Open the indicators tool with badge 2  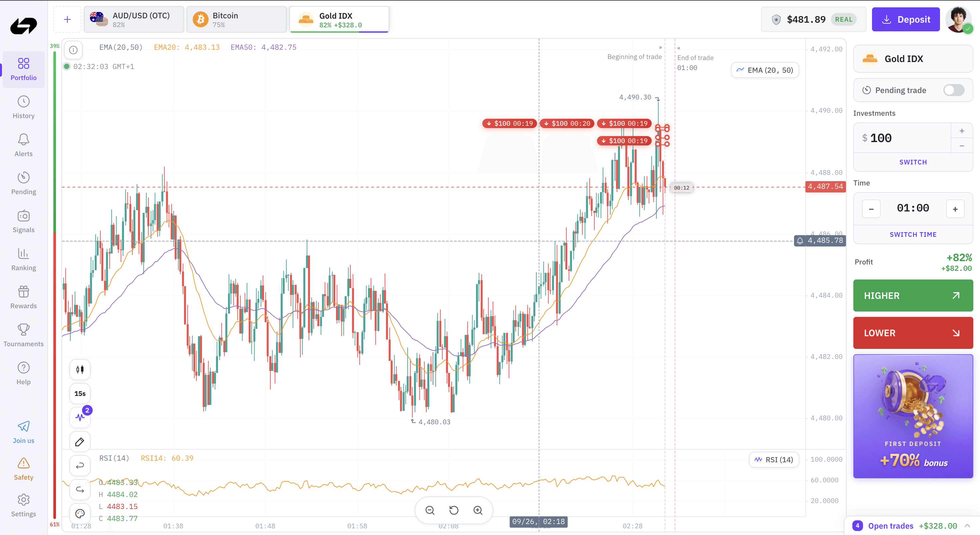tap(80, 417)
